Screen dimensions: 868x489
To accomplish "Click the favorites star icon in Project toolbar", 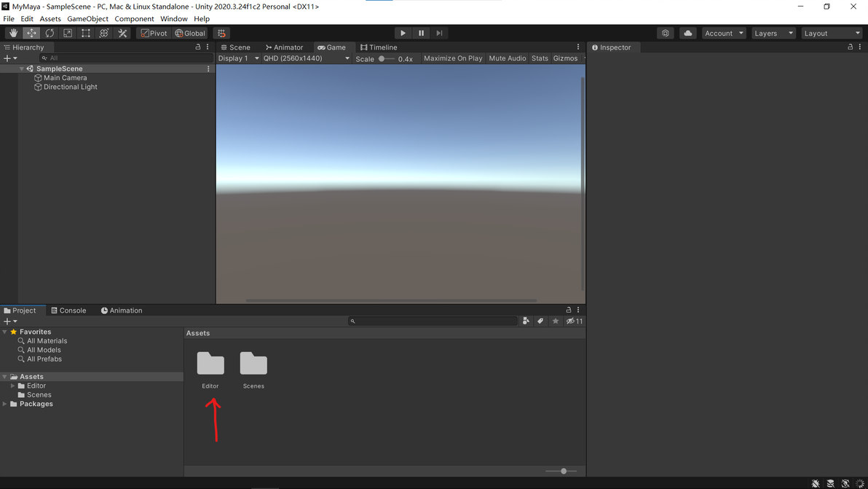I will click(555, 321).
